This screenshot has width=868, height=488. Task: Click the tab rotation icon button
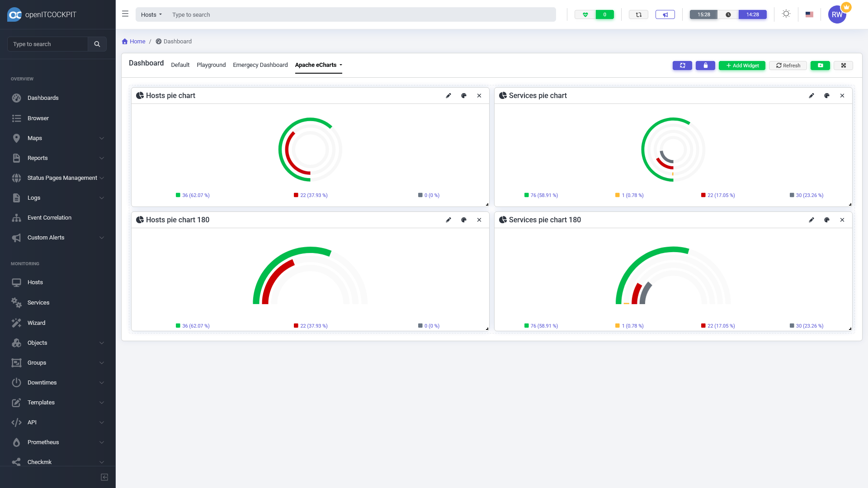pos(682,66)
